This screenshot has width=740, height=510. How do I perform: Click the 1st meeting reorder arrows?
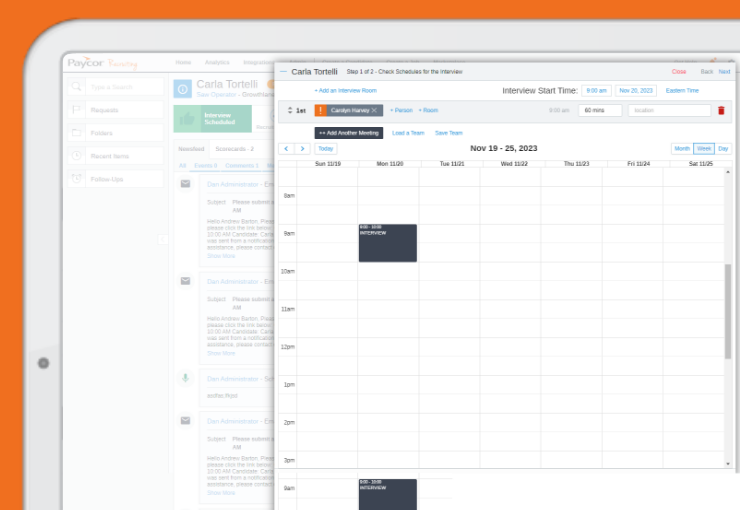290,110
